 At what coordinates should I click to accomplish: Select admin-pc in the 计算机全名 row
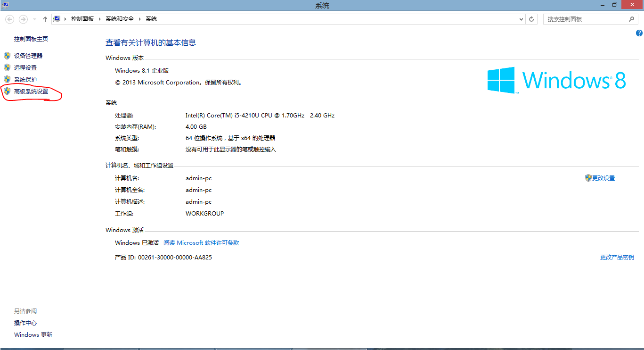pyautogui.click(x=199, y=190)
